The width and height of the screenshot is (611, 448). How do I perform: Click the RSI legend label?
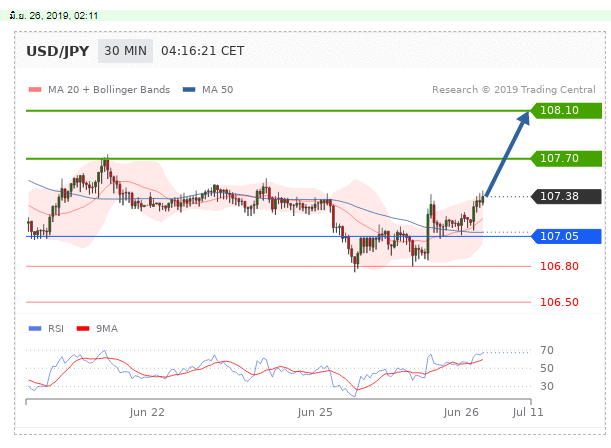point(56,328)
